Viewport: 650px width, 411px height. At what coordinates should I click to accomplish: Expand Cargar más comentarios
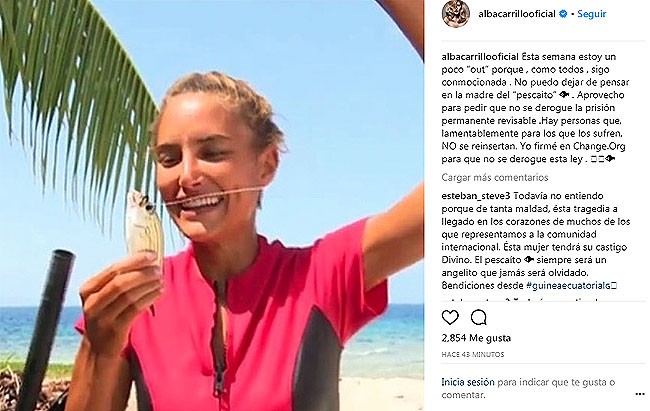[x=495, y=178]
